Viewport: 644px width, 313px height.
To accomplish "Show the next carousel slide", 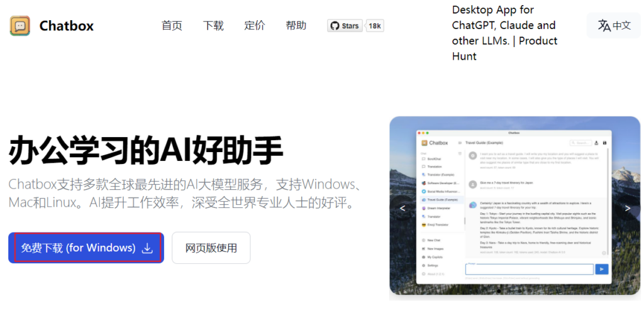I will pos(628,209).
